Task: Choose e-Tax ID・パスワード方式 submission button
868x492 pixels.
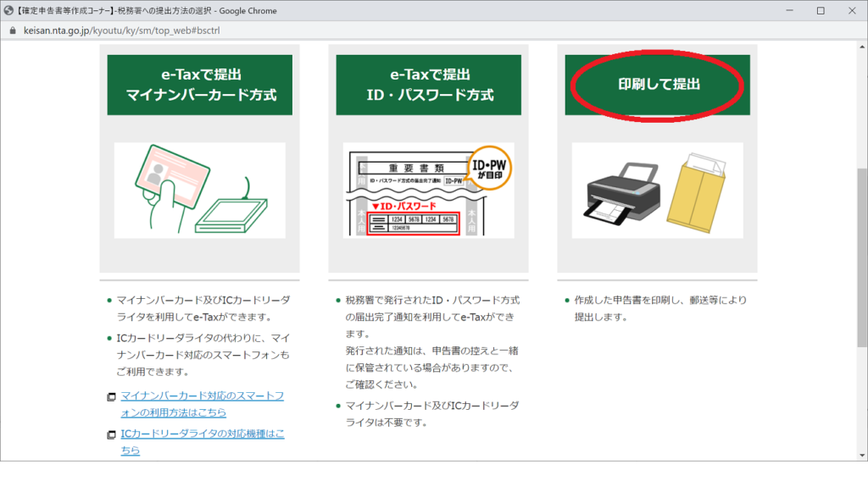Action: (x=428, y=85)
